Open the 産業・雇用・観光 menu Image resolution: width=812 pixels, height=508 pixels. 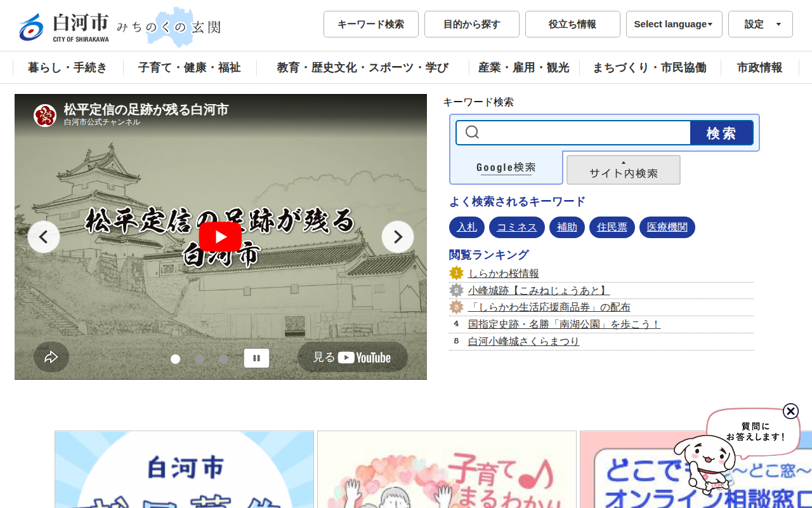524,67
